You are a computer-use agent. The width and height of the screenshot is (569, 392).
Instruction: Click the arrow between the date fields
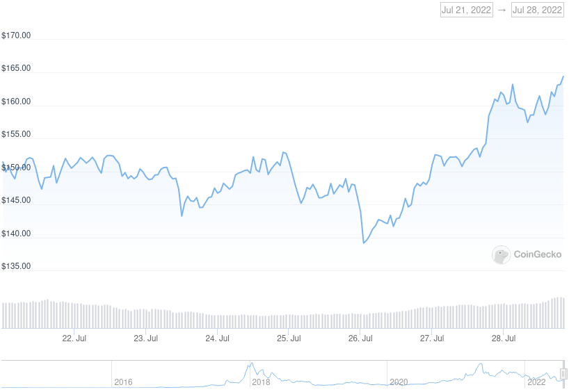click(x=502, y=10)
